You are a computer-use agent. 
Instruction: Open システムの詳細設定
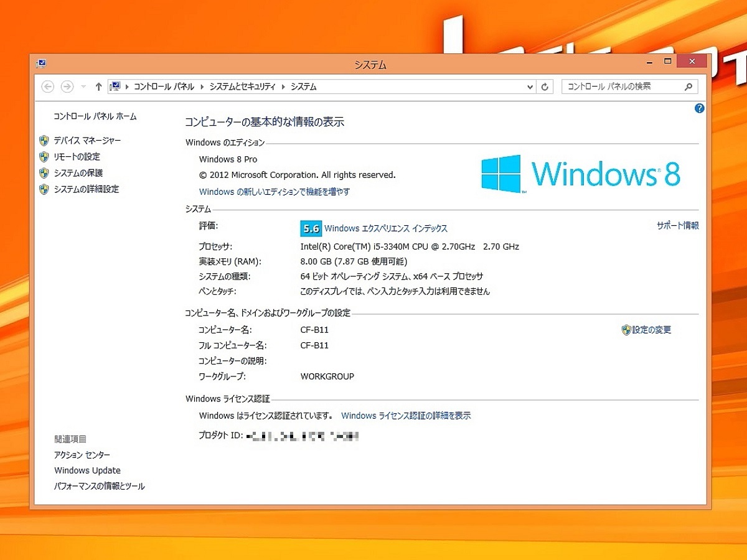[x=86, y=189]
